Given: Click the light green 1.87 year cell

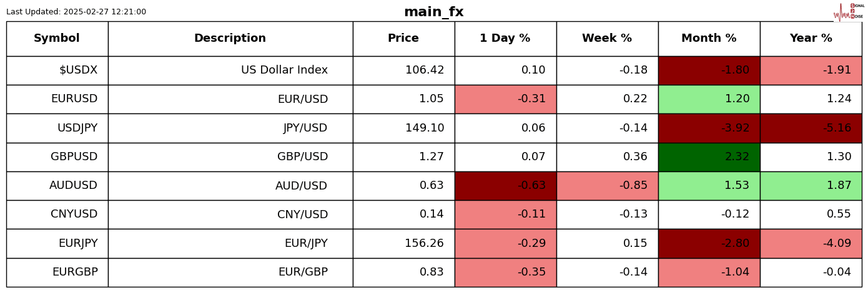Looking at the screenshot, I should point(811,186).
